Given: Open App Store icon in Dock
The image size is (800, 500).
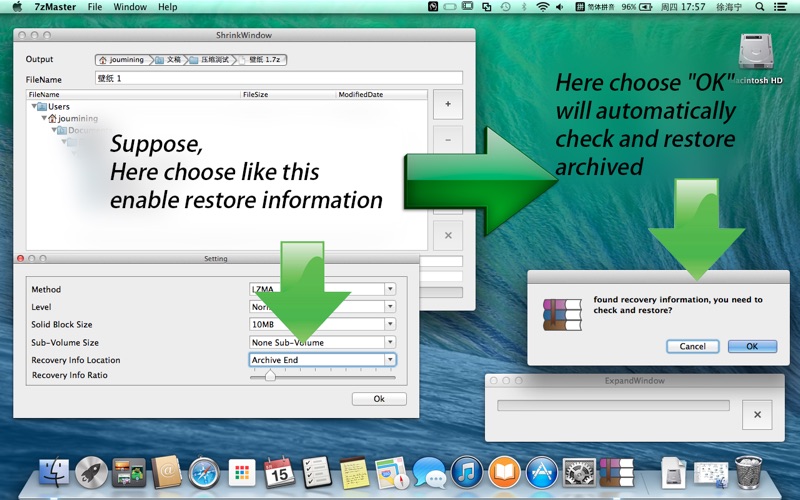Looking at the screenshot, I should coord(541,472).
